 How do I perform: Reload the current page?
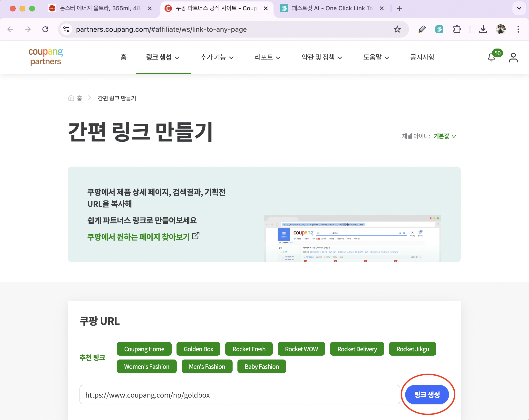click(45, 30)
